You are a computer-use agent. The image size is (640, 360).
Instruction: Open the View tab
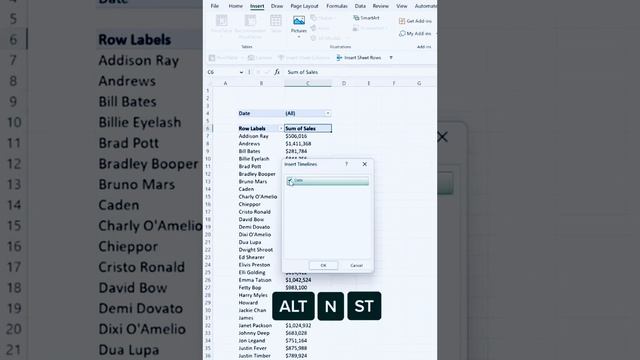(x=402, y=6)
